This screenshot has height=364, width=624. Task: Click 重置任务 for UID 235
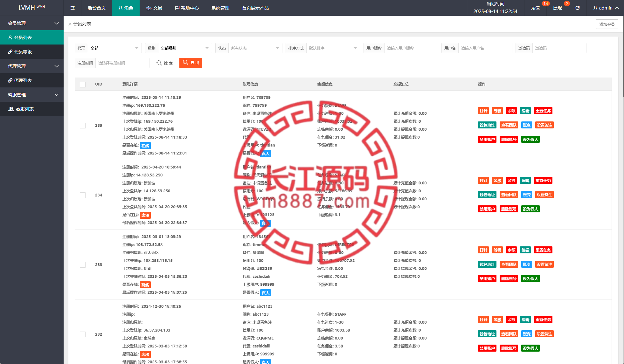(543, 111)
